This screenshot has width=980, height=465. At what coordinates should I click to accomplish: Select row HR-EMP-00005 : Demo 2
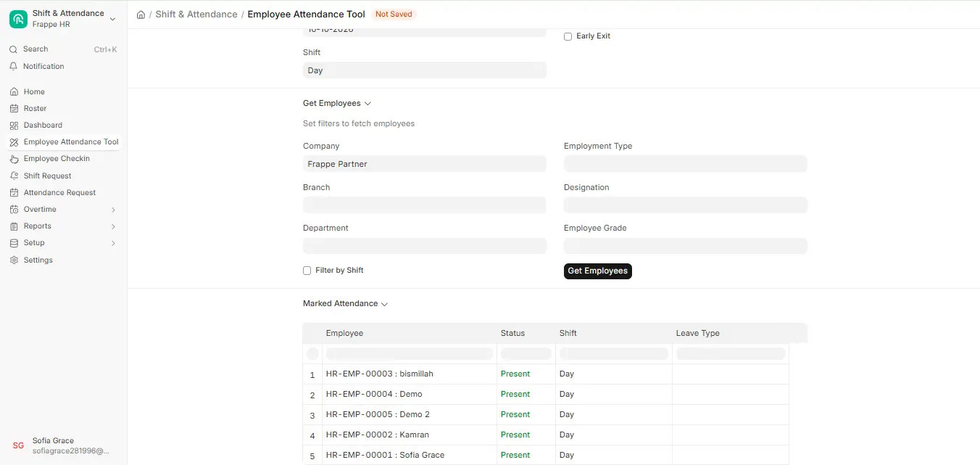click(x=546, y=415)
